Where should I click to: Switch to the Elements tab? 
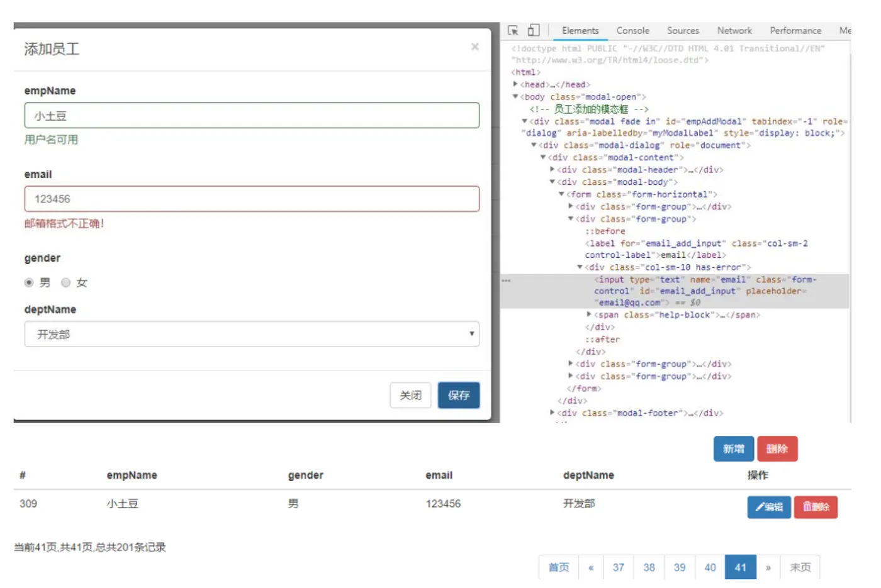pos(580,30)
